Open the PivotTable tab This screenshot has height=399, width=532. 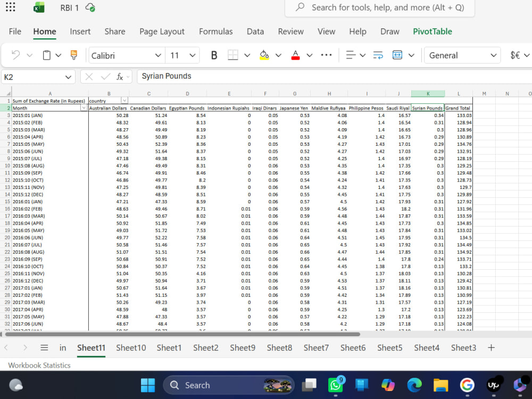pyautogui.click(x=432, y=31)
